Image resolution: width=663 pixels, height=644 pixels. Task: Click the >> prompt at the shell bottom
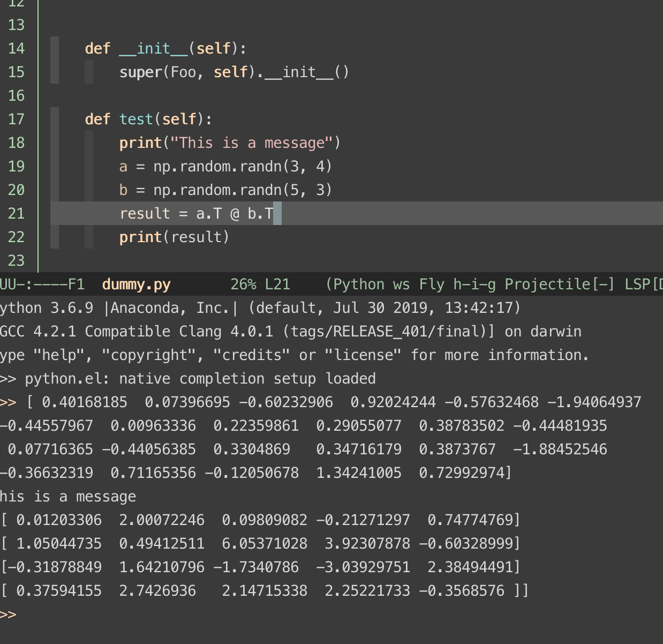coord(8,615)
